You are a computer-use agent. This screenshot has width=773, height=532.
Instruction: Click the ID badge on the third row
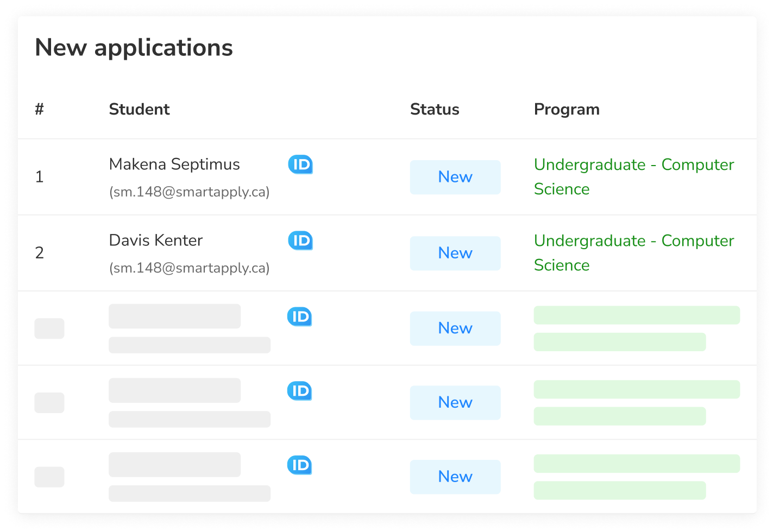point(299,316)
